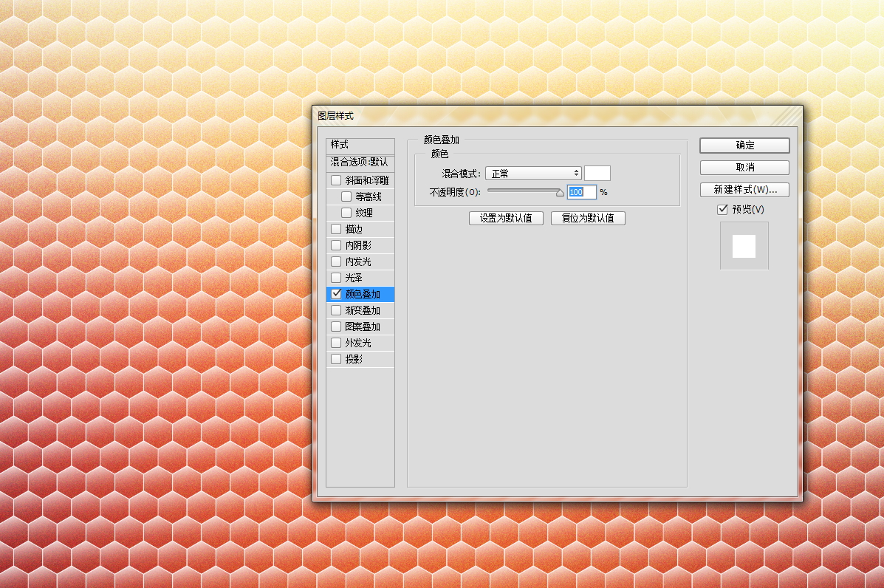The height and width of the screenshot is (588, 884).
Task: Click the opacity input field showing 100
Action: pos(581,191)
